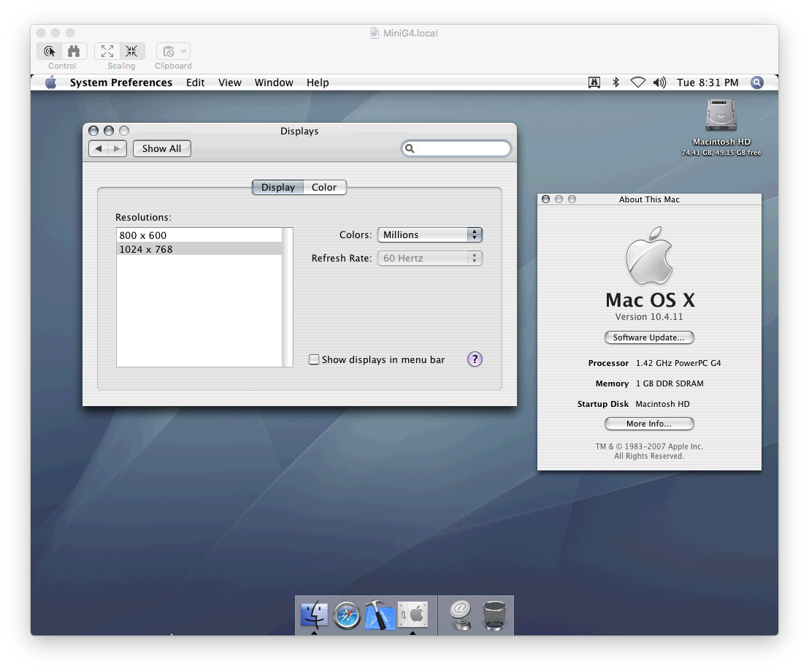Click the System Preferences search field

[x=456, y=149]
